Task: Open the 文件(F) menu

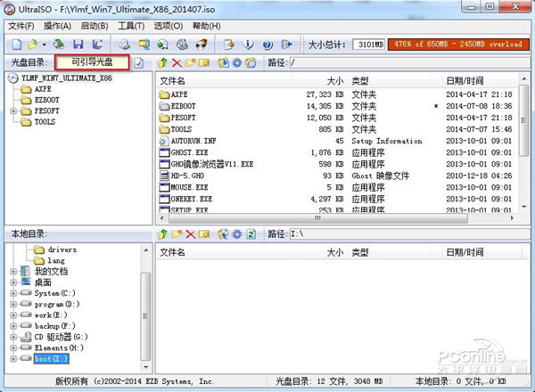Action: (21, 27)
